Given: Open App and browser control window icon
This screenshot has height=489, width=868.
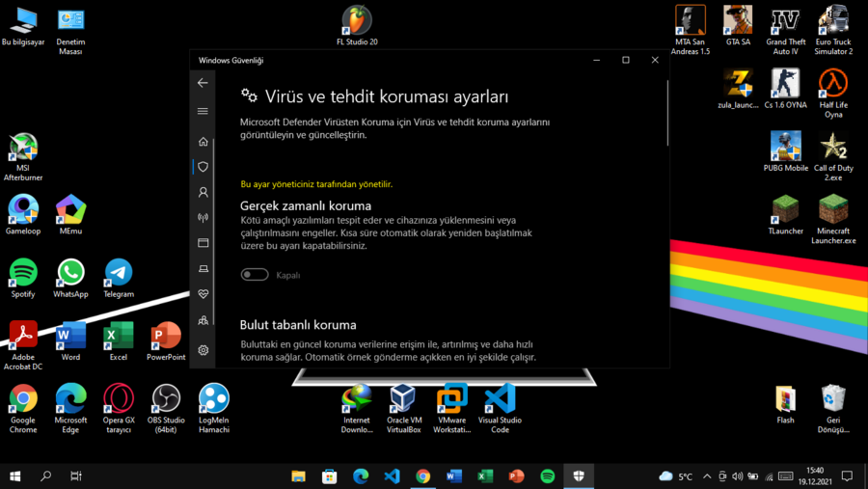Looking at the screenshot, I should coord(203,242).
